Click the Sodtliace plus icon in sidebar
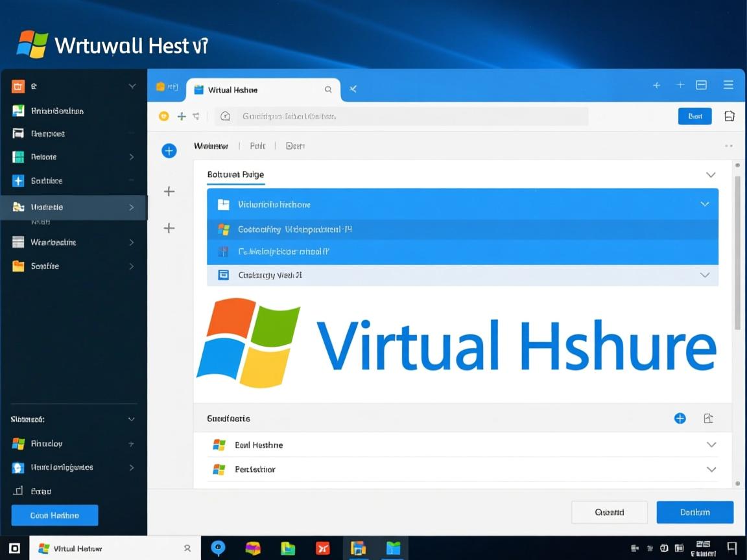Screen dimensions: 747x560 point(18,180)
